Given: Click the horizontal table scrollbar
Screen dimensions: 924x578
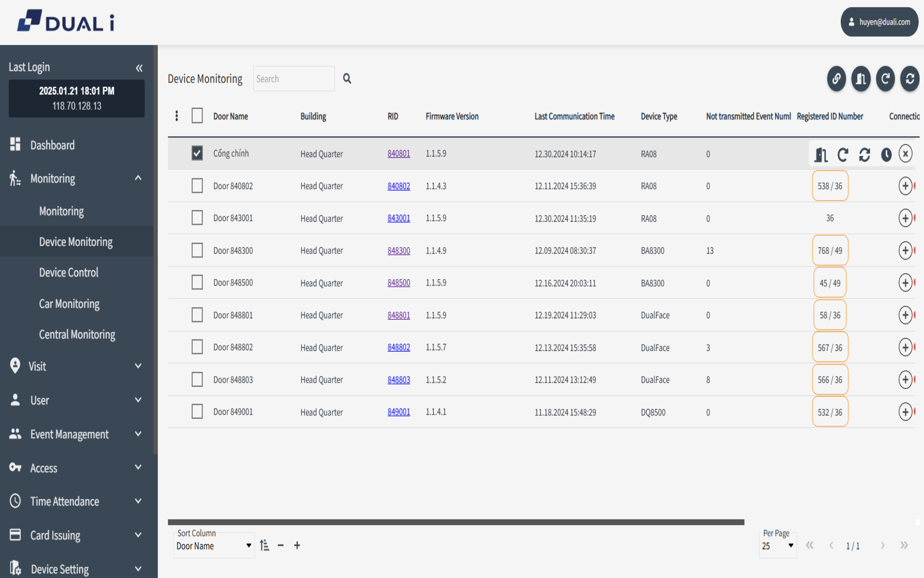Looking at the screenshot, I should click(456, 522).
